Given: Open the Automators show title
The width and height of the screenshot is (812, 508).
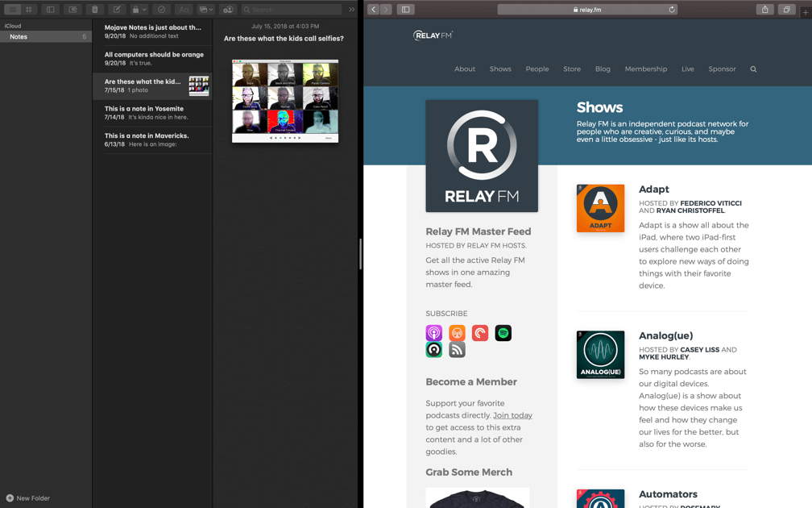Looking at the screenshot, I should tap(668, 494).
